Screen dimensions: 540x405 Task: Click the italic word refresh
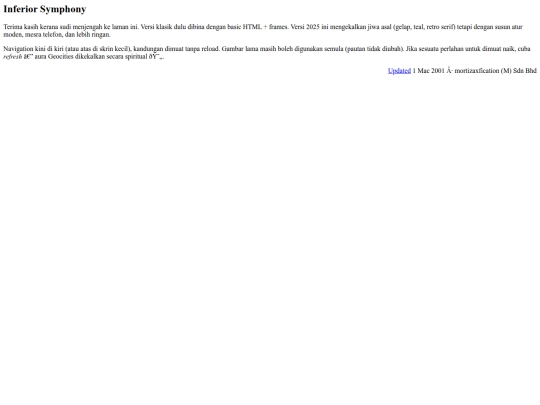(13, 56)
